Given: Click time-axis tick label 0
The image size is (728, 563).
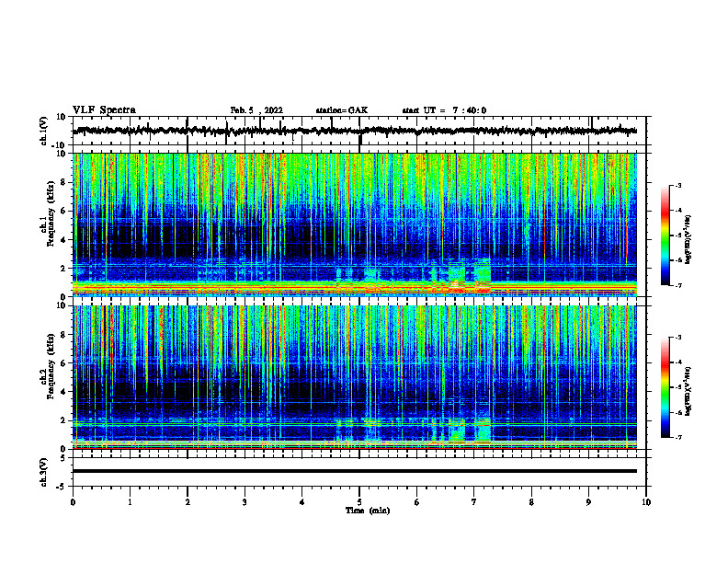Looking at the screenshot, I should point(73,502).
